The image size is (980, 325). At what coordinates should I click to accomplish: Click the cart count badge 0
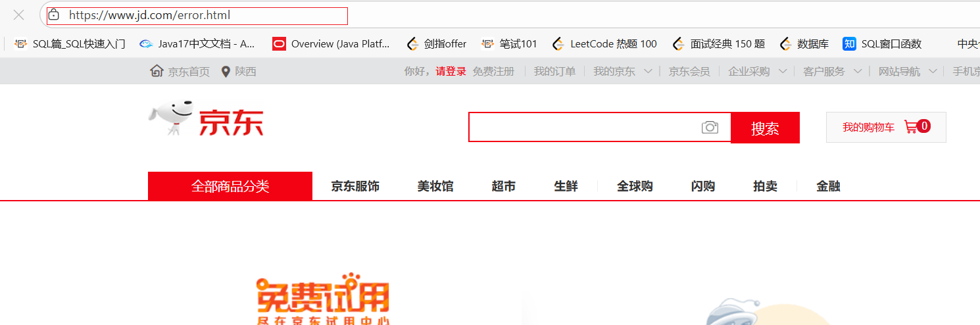pyautogui.click(x=924, y=126)
